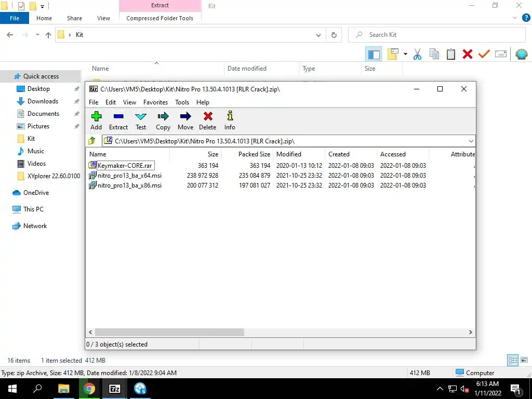This screenshot has height=399, width=532.
Task: Switch Explorer to details view icon
Action: coord(513,361)
